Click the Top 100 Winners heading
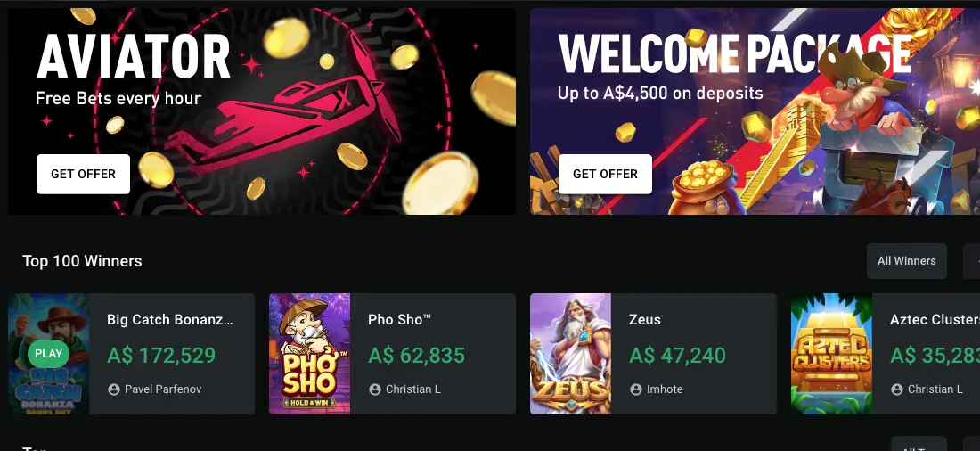The height and width of the screenshot is (451, 980). pos(82,261)
